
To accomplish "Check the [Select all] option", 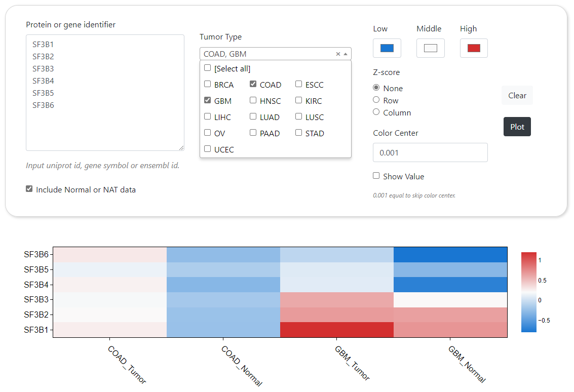I will click(x=208, y=68).
